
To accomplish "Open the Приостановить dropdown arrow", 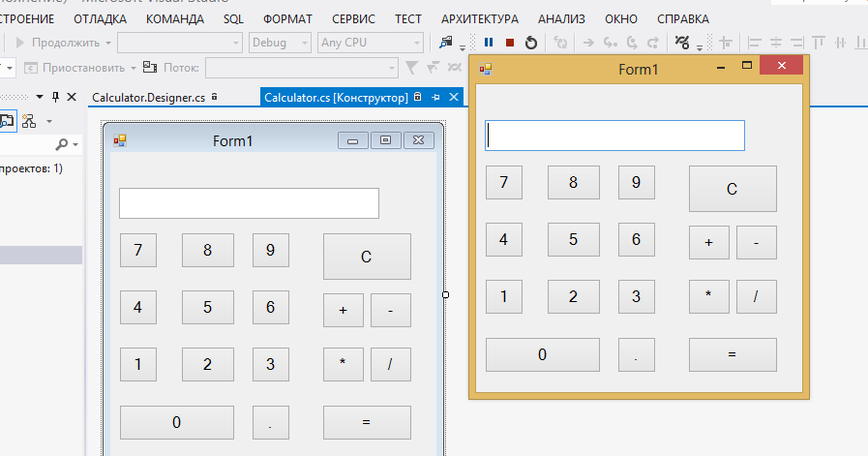I will pos(134,68).
